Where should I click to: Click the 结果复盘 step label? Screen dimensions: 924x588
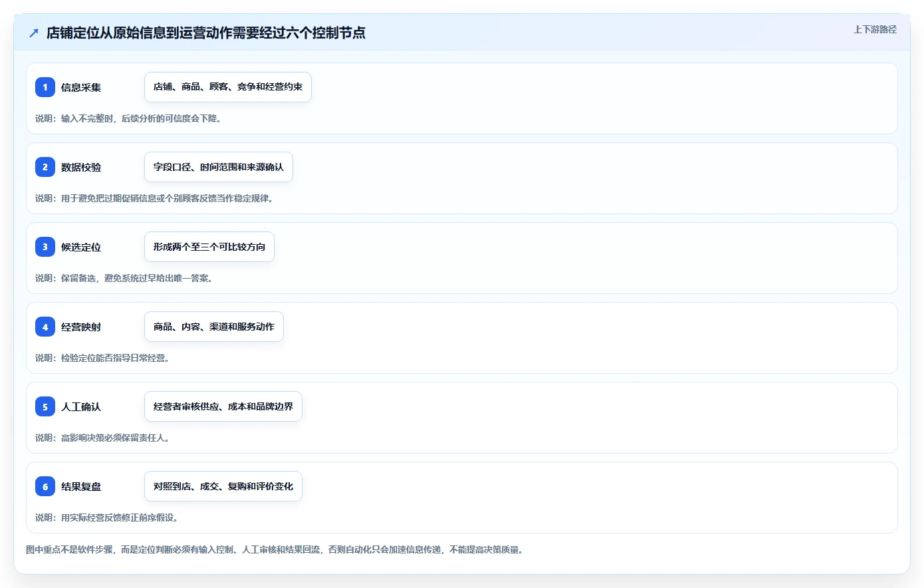click(x=81, y=486)
